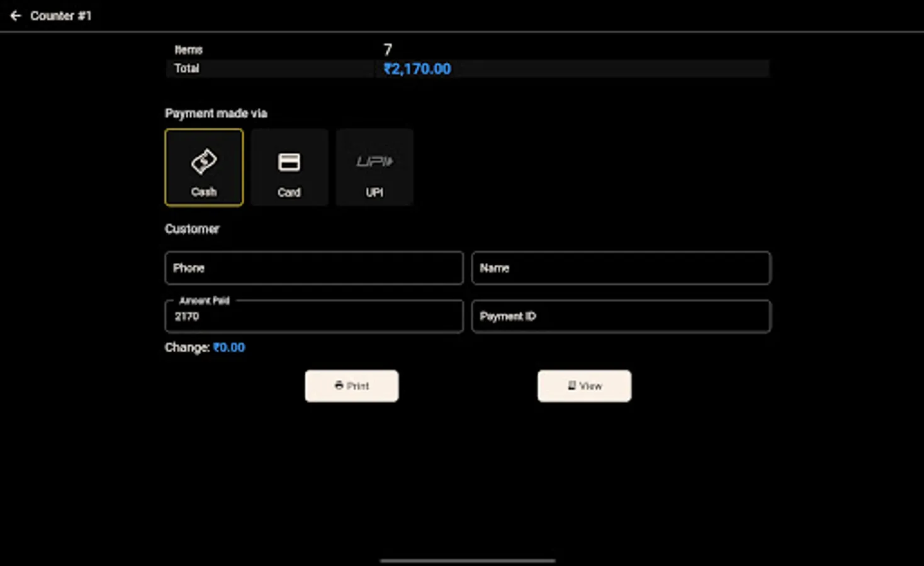Choose Card as the payment method
The image size is (924, 566).
[x=289, y=167]
